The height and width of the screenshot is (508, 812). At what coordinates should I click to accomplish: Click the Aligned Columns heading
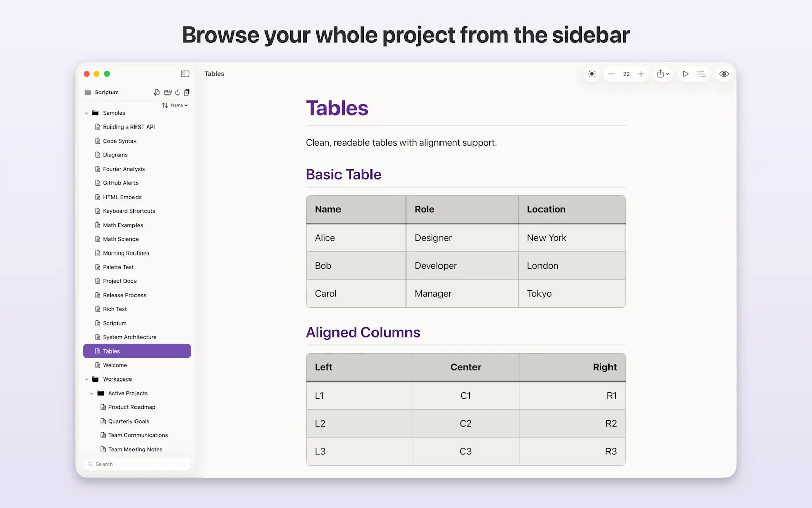[x=363, y=333]
